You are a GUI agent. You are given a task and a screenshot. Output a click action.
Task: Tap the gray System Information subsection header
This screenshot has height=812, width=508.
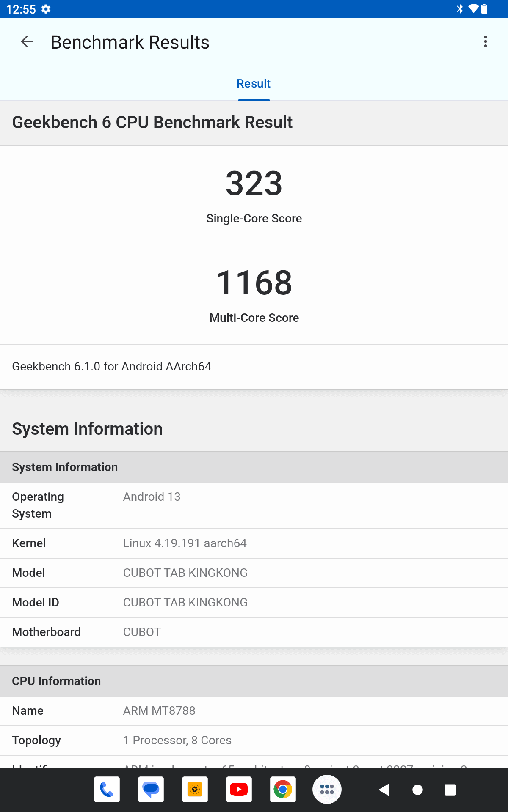254,467
